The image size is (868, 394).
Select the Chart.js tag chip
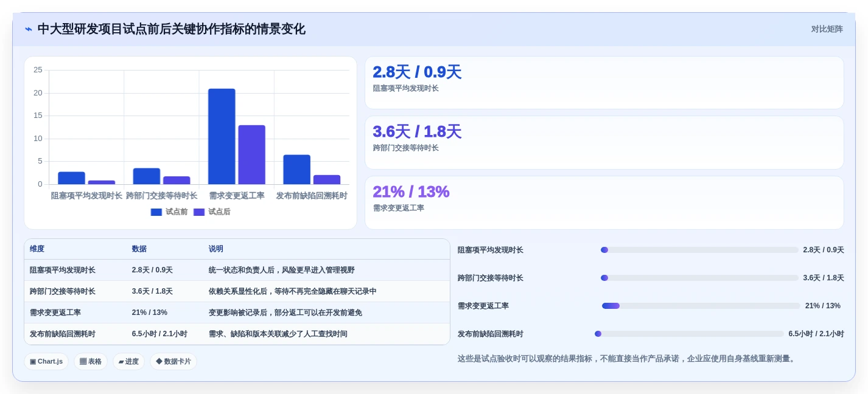point(46,361)
